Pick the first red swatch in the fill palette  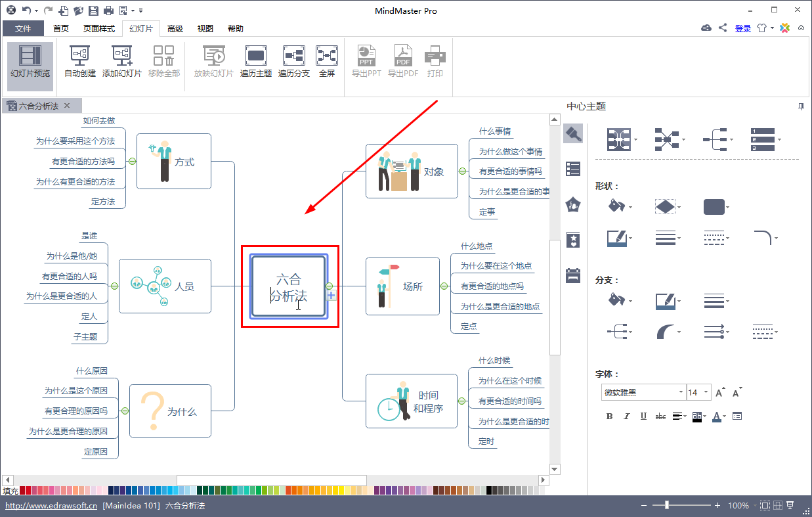tap(22, 490)
